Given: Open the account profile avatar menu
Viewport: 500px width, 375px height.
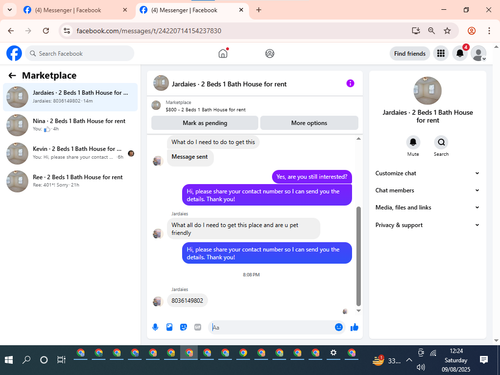Looking at the screenshot, I should point(478,53).
